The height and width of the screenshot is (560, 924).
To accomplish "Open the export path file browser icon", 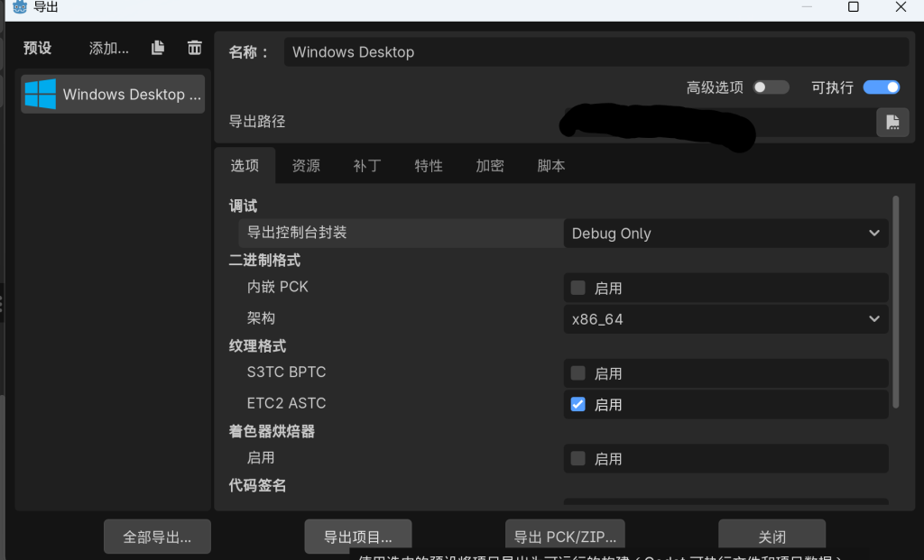I will (892, 122).
